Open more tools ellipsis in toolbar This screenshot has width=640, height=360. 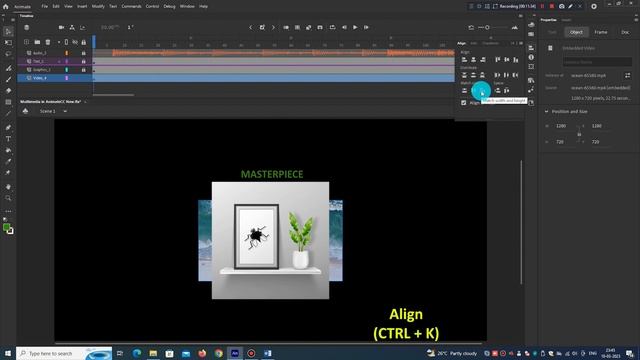tap(8, 211)
